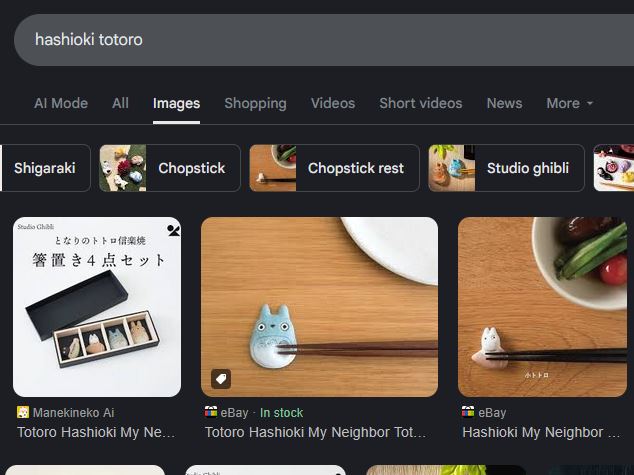Click the Chopstick chip thumbnail image
Image resolution: width=634 pixels, height=475 pixels.
pyautogui.click(x=123, y=168)
